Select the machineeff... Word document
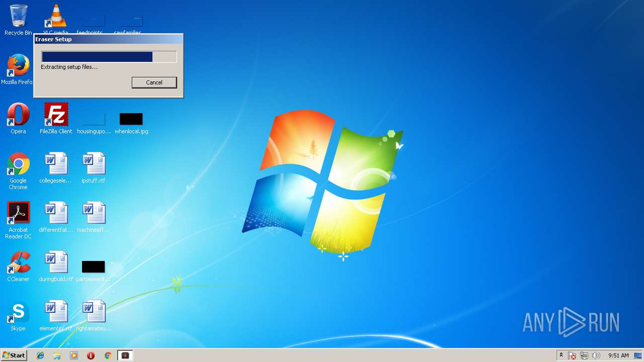The image size is (644, 362). tap(94, 217)
